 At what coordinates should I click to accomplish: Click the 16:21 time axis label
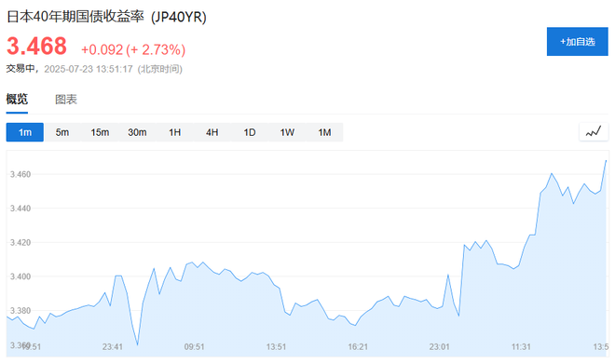[x=358, y=346]
